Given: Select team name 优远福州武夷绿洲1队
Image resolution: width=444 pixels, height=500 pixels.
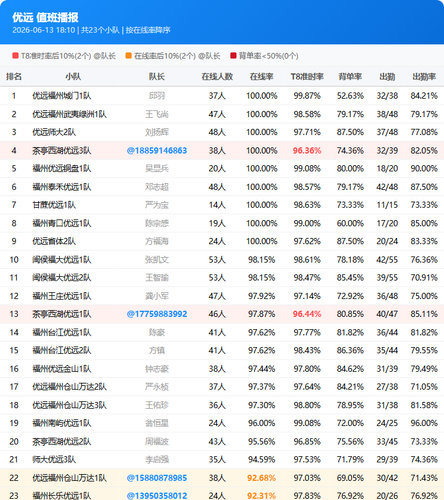Looking at the screenshot, I should [69, 114].
